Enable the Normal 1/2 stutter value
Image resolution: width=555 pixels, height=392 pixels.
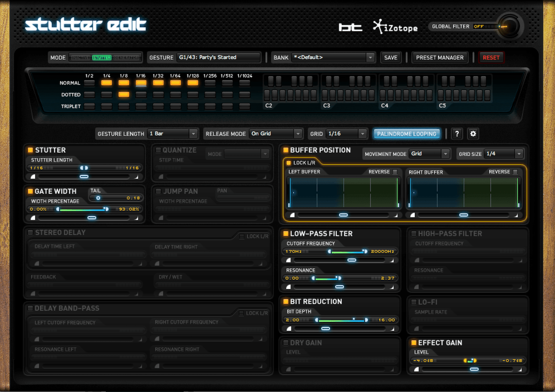pyautogui.click(x=89, y=83)
